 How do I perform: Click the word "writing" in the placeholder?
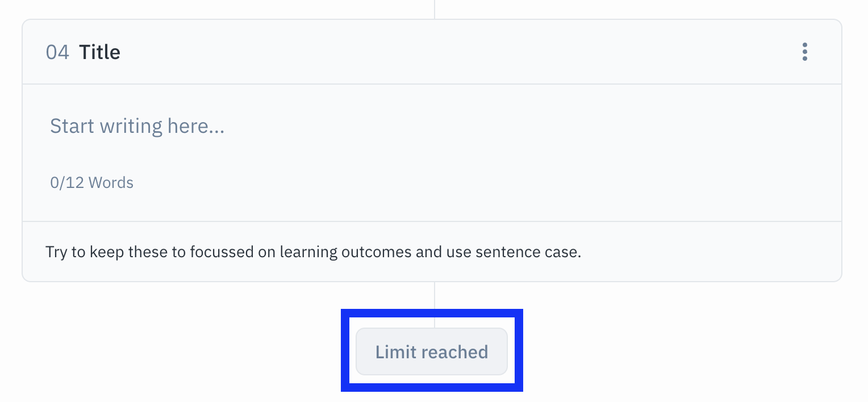(132, 126)
